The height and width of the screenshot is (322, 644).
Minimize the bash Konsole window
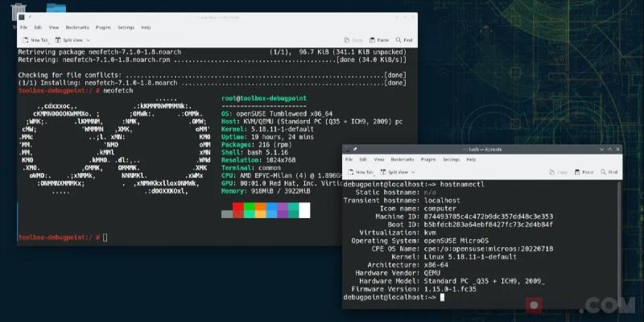[601, 150]
